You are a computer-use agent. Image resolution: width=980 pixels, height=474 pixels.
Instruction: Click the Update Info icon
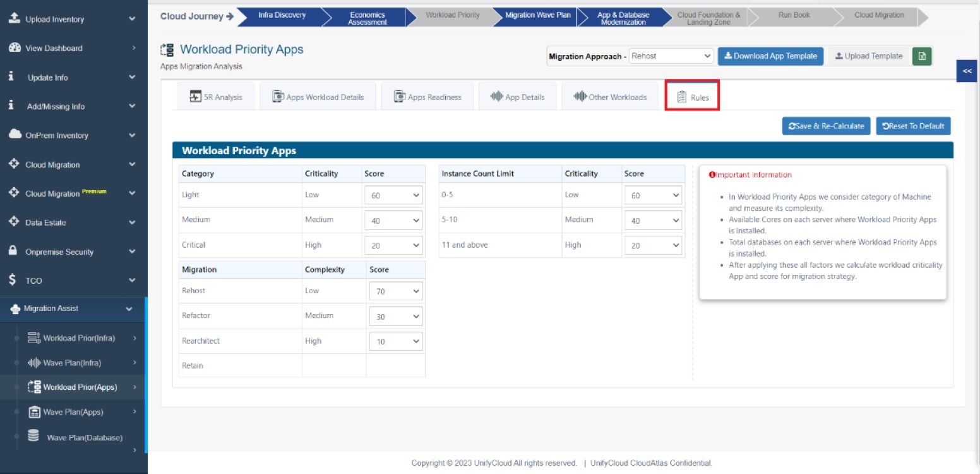11,77
